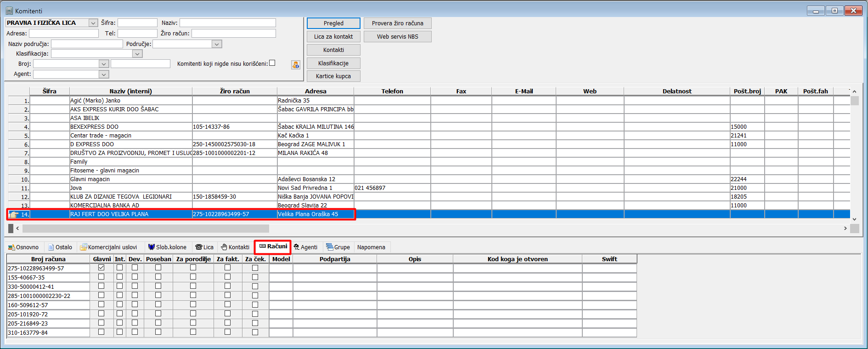Click the Komitenti window icon in title bar
The width and height of the screenshot is (868, 349).
(x=9, y=11)
